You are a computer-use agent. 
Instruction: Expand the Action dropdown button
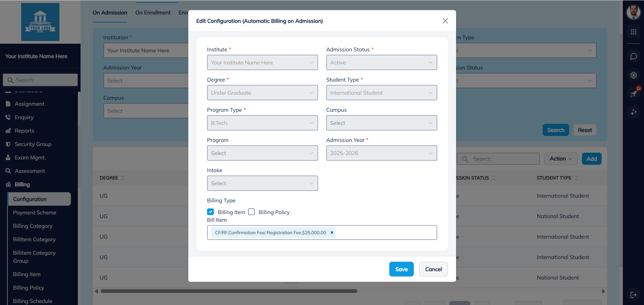pyautogui.click(x=560, y=159)
